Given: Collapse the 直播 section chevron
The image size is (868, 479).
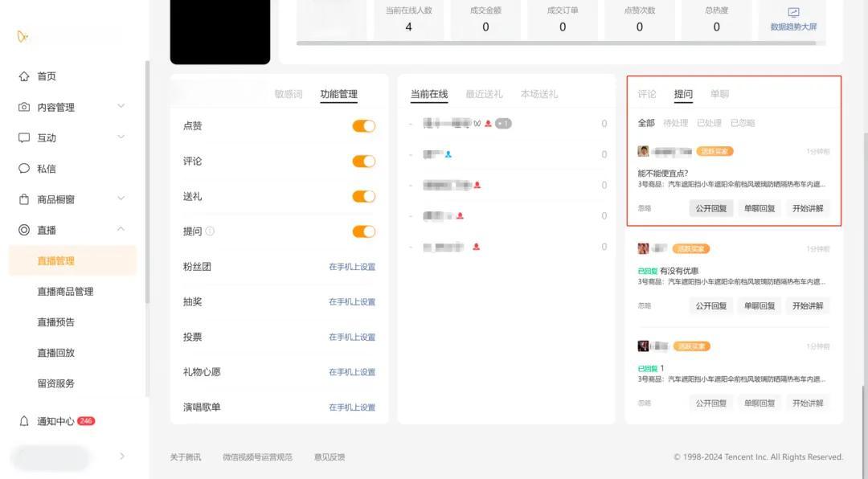Looking at the screenshot, I should click(x=121, y=229).
